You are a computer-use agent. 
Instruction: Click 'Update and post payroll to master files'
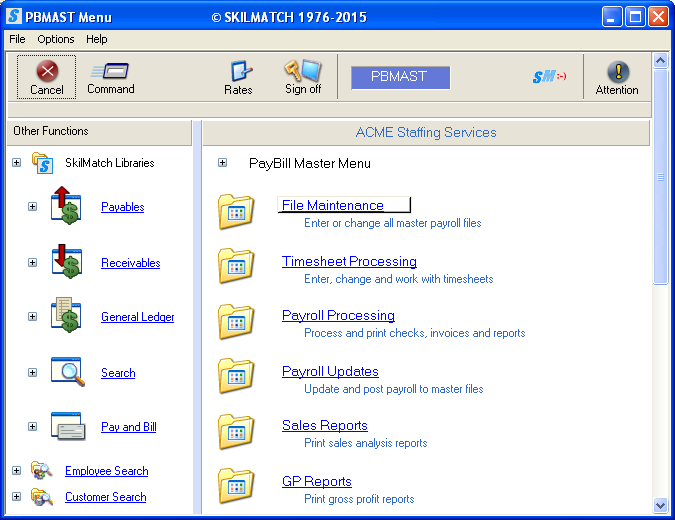click(x=393, y=389)
